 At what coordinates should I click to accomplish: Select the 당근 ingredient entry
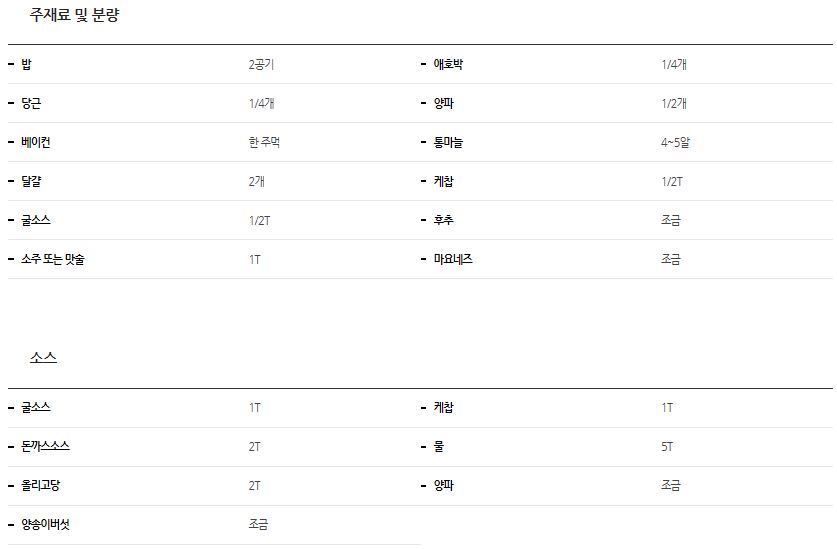coord(31,103)
